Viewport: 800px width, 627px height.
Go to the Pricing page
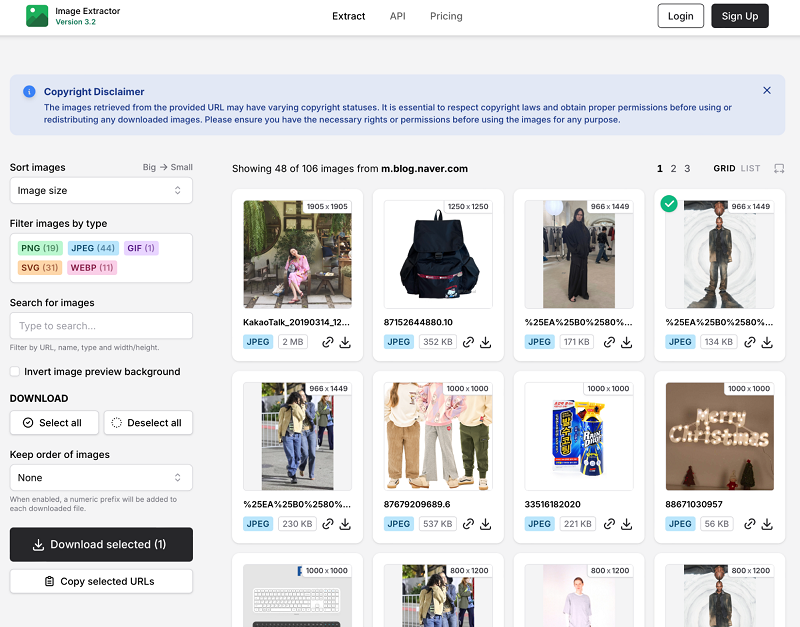(x=446, y=16)
